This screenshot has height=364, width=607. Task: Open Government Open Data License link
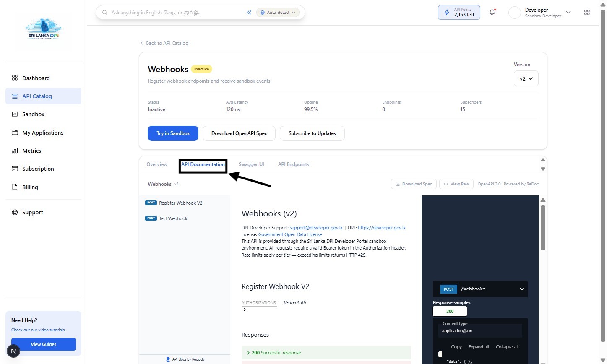[x=290, y=234]
